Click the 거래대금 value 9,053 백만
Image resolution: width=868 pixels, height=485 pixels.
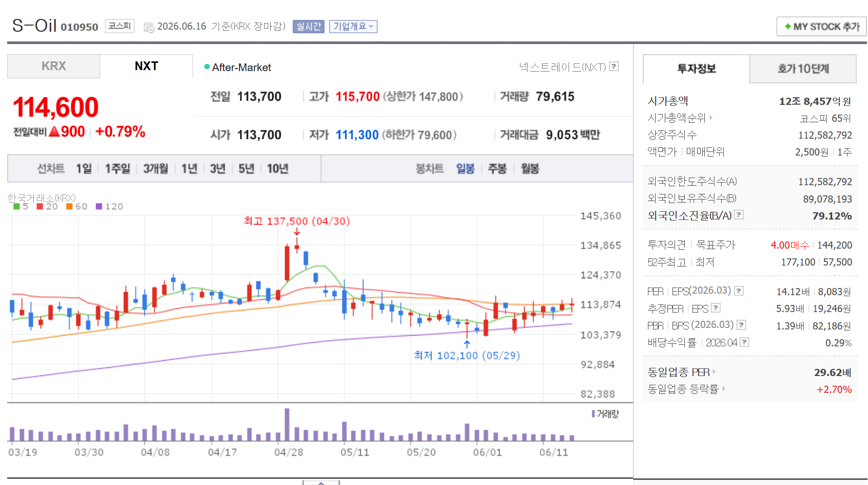[x=573, y=135]
